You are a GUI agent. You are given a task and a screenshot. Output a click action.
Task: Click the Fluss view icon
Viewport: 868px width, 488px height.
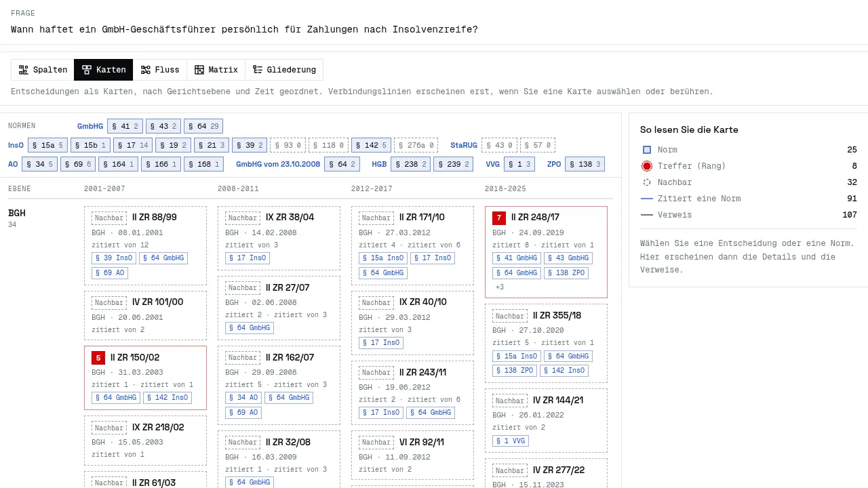click(146, 70)
